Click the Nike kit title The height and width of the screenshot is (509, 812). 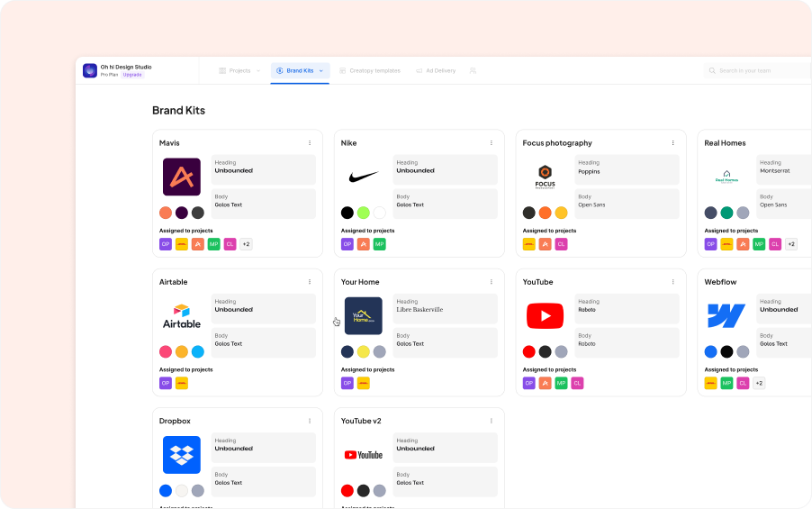[348, 143]
